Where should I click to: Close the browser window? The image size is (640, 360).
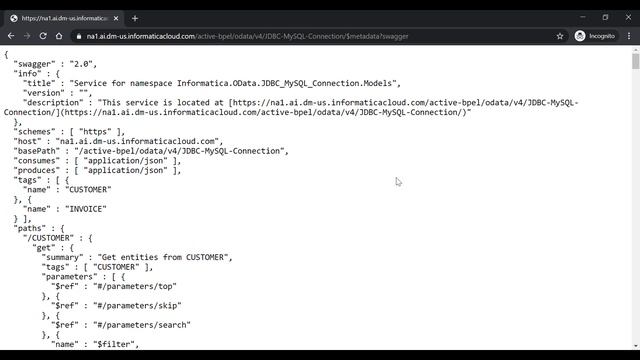(628, 17)
